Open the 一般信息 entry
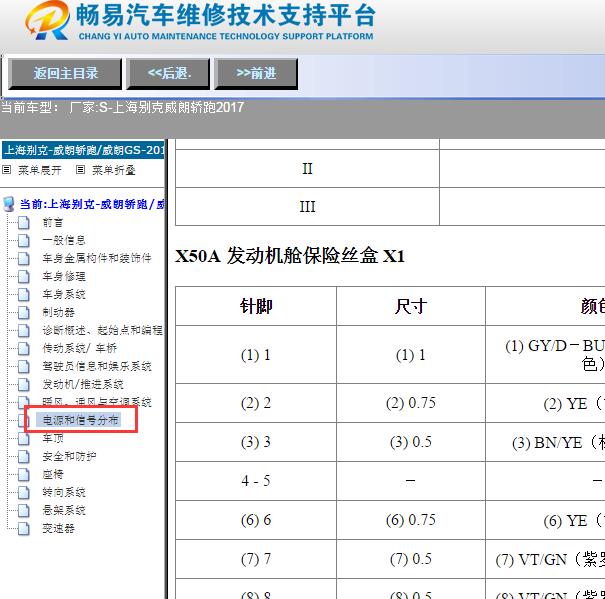The image size is (605, 599). coord(64,240)
